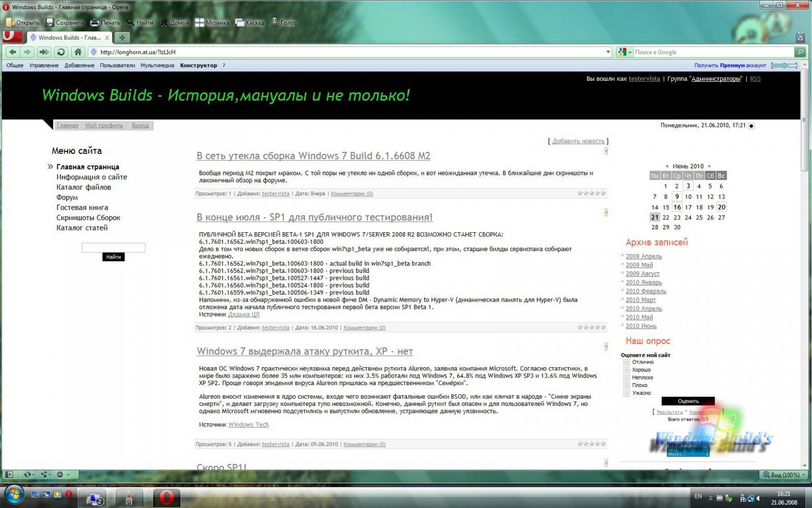Open the Получить Премиум аккаунт link
Image resolution: width=812 pixels, height=508 pixels.
point(730,65)
